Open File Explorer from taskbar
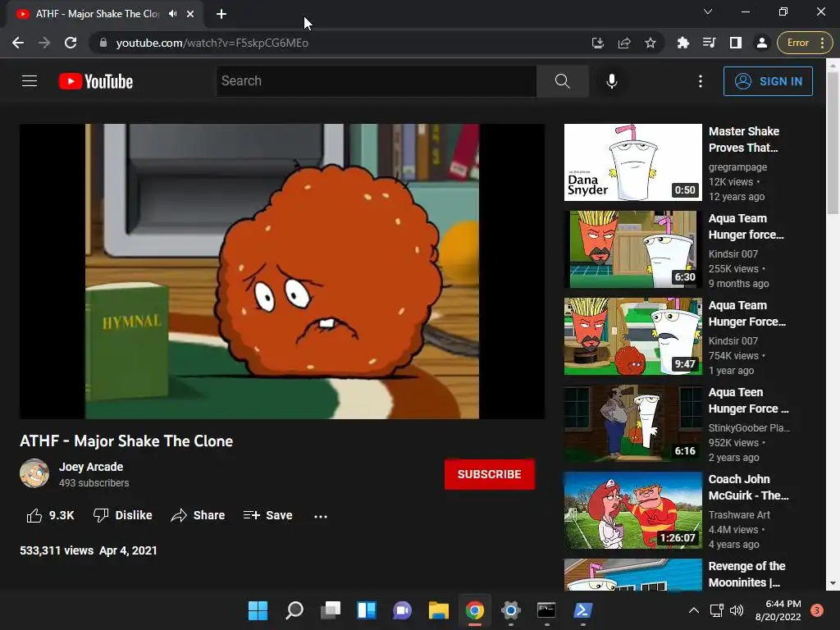Screen dimensions: 840x630 coord(438,610)
